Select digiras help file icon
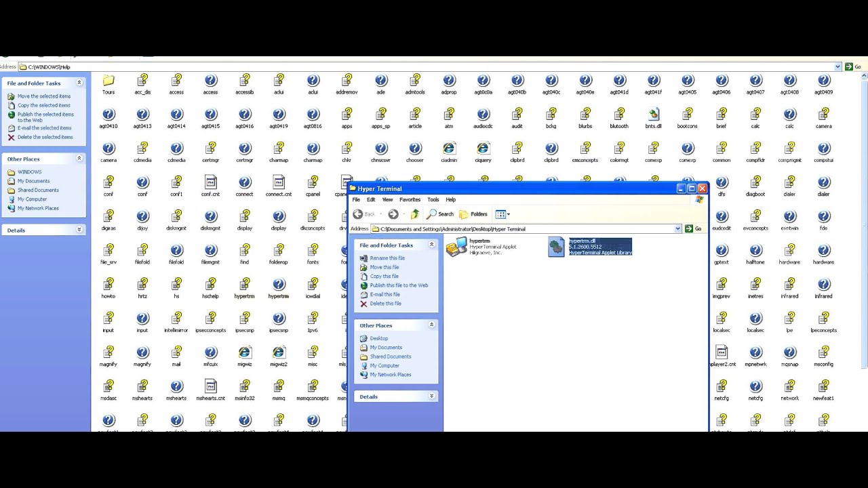Screen dimensions: 868x488 108,216
